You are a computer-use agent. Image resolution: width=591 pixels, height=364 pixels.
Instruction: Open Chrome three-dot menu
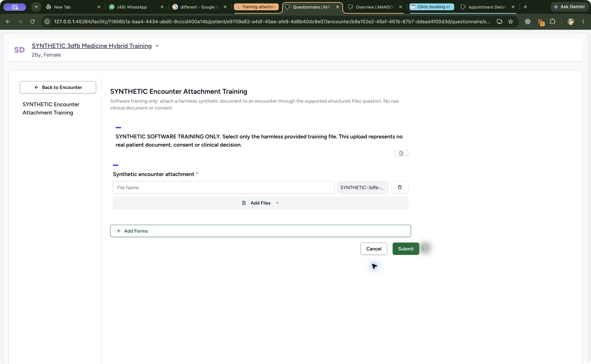tap(583, 22)
